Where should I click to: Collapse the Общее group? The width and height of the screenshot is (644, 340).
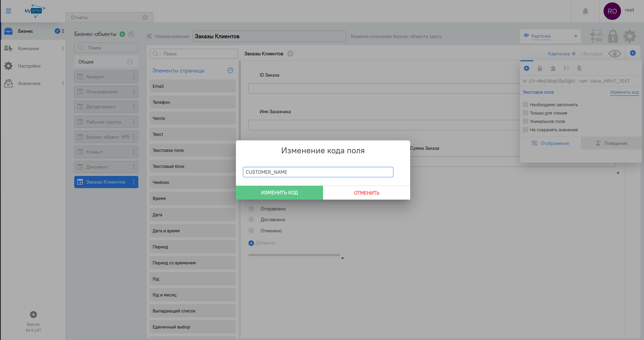coord(130,62)
